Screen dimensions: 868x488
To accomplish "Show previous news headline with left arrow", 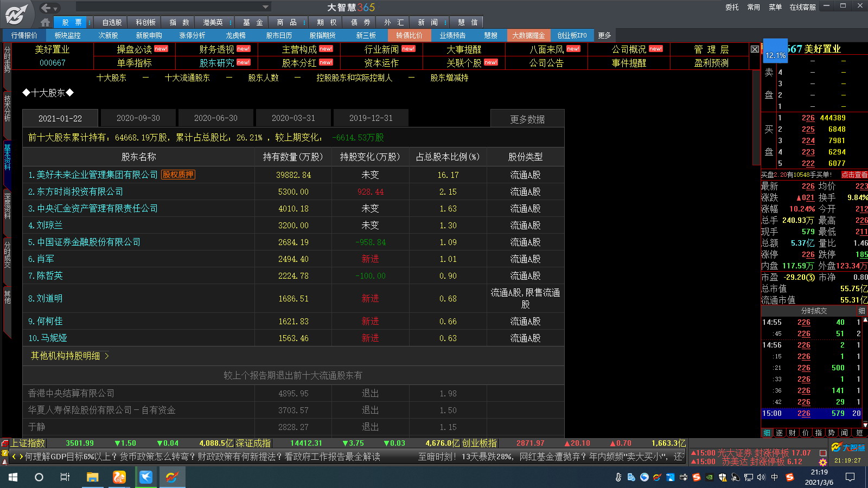I will pos(14,457).
